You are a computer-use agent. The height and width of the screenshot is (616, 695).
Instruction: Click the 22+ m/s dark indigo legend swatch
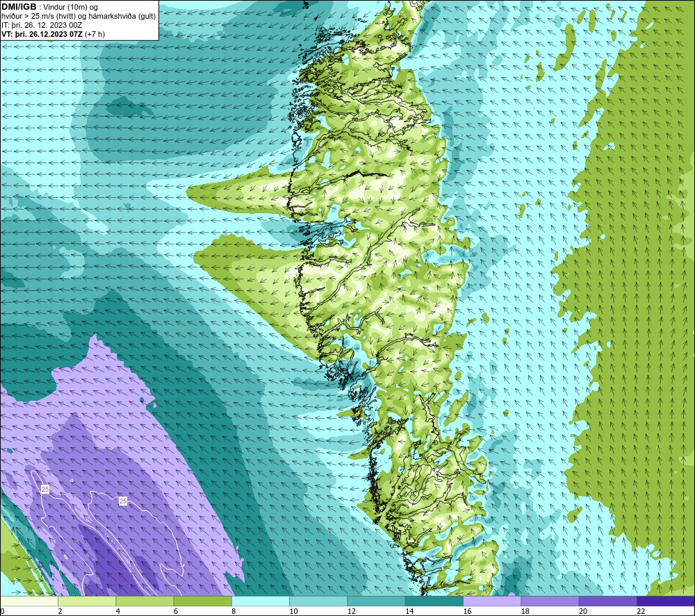(665, 601)
